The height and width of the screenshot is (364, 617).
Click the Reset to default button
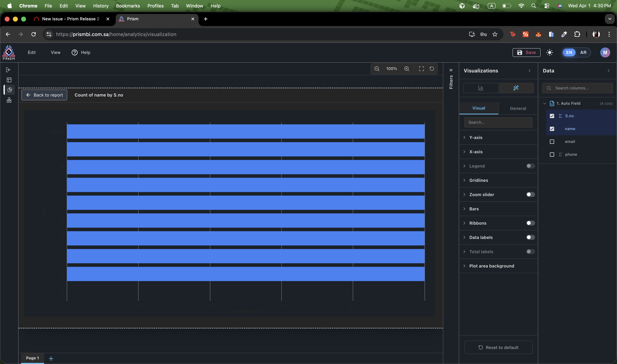pos(498,347)
